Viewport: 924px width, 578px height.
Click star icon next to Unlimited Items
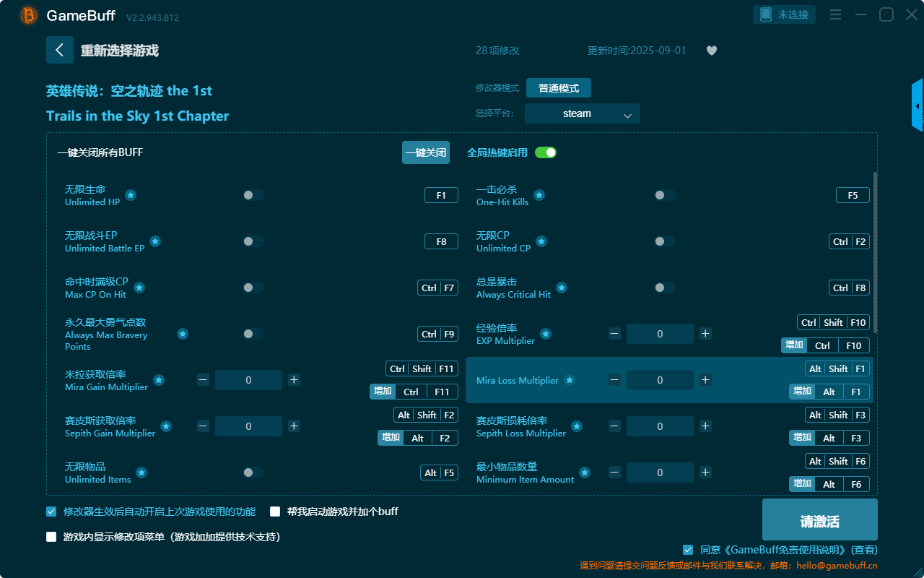pyautogui.click(x=141, y=473)
